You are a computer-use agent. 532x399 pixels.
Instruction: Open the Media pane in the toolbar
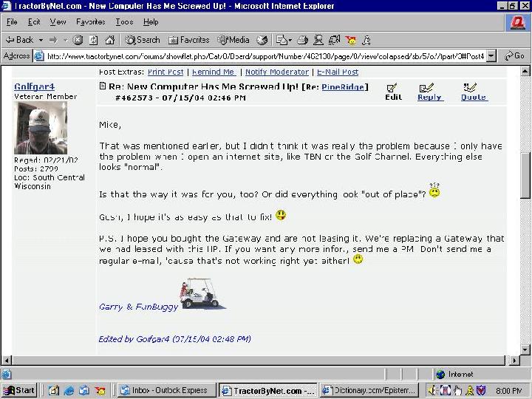click(x=233, y=40)
